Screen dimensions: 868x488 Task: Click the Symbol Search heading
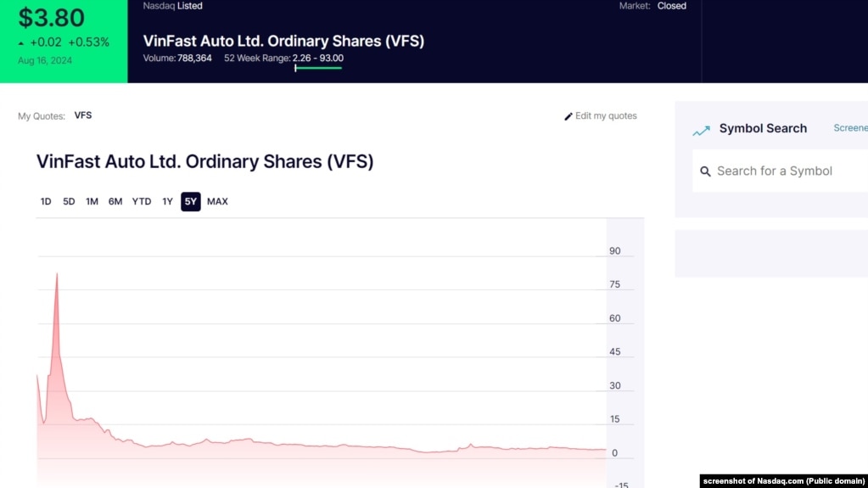click(763, 128)
